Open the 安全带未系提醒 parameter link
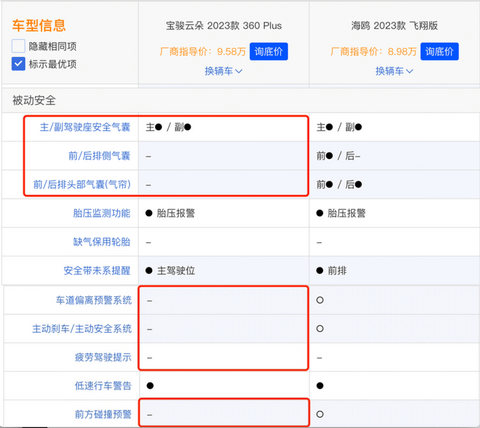Screen dimensions: 480x428 pyautogui.click(x=97, y=271)
